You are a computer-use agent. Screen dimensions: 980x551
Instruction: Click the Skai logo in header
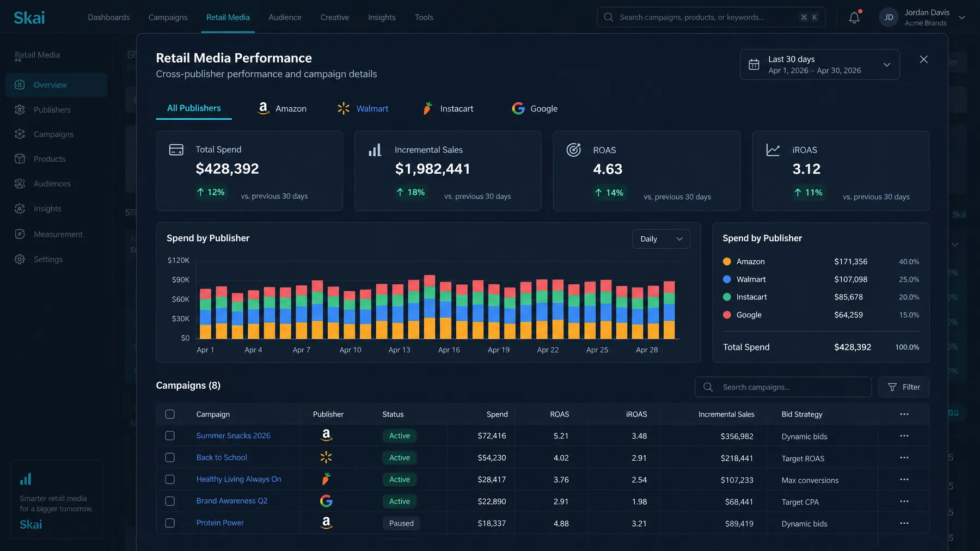(x=29, y=17)
